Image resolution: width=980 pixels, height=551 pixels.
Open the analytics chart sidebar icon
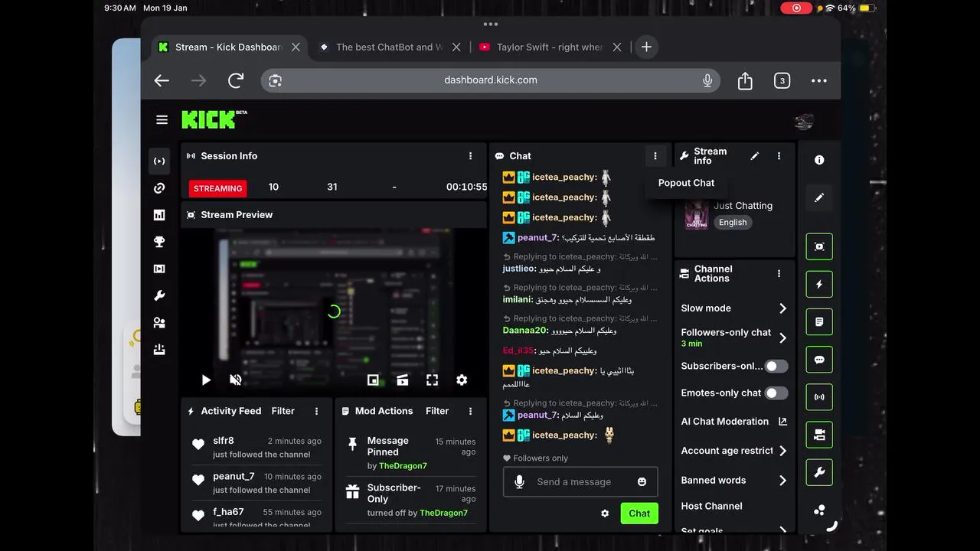(x=159, y=215)
